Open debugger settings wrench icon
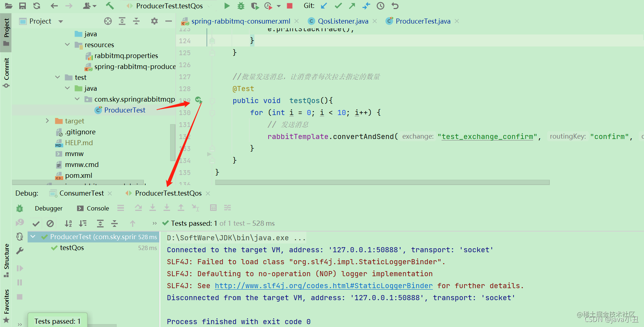Image resolution: width=644 pixels, height=327 pixels. coord(20,251)
